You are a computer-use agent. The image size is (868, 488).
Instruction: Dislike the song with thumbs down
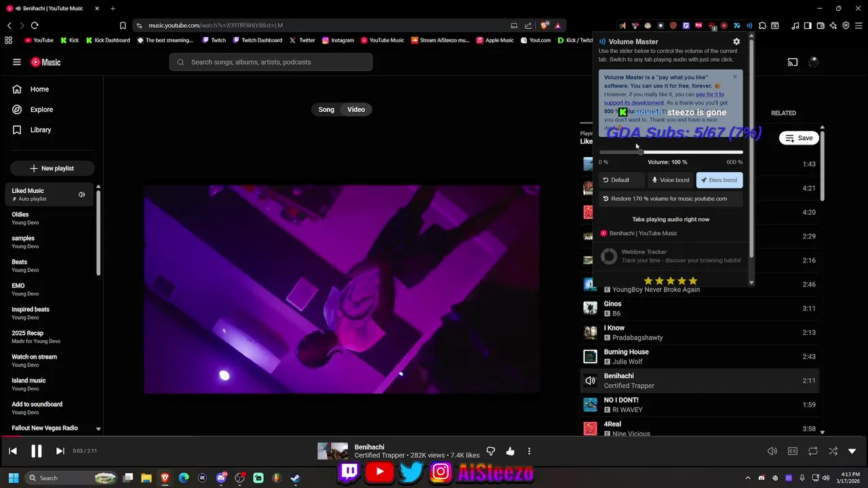pyautogui.click(x=490, y=451)
